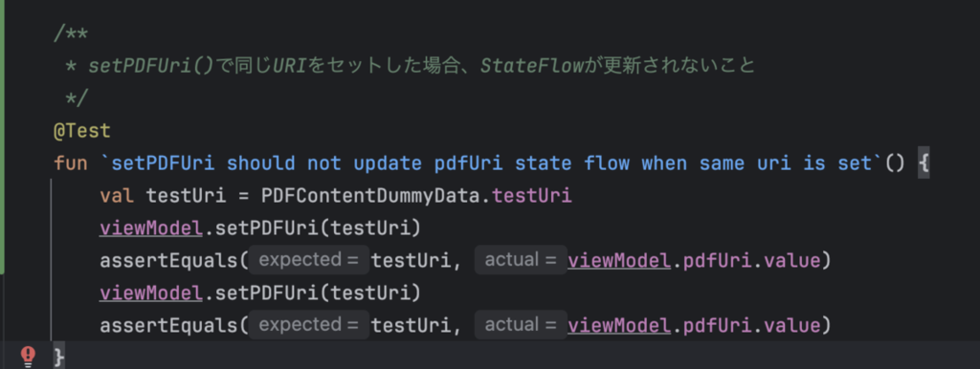Click the val keyword

point(117,196)
